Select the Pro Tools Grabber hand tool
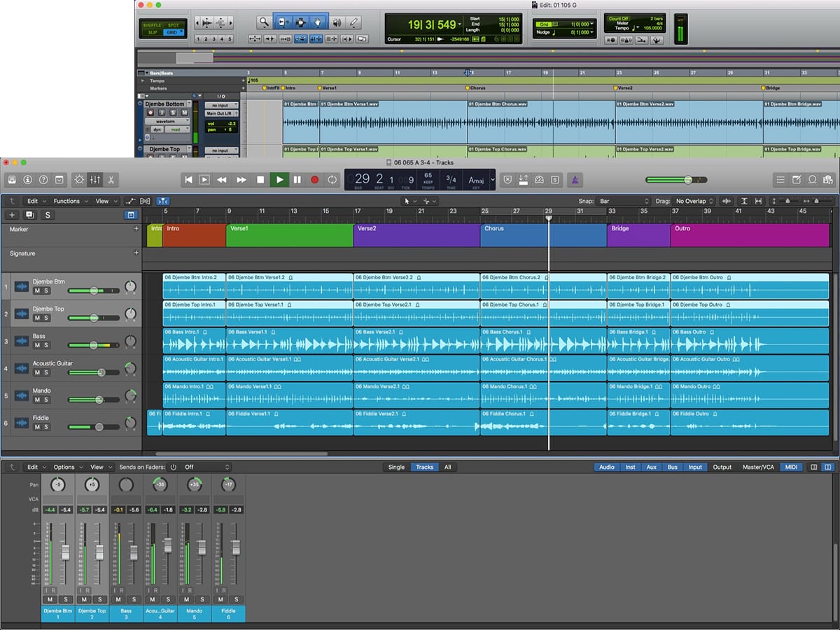The width and height of the screenshot is (840, 630). [x=318, y=22]
